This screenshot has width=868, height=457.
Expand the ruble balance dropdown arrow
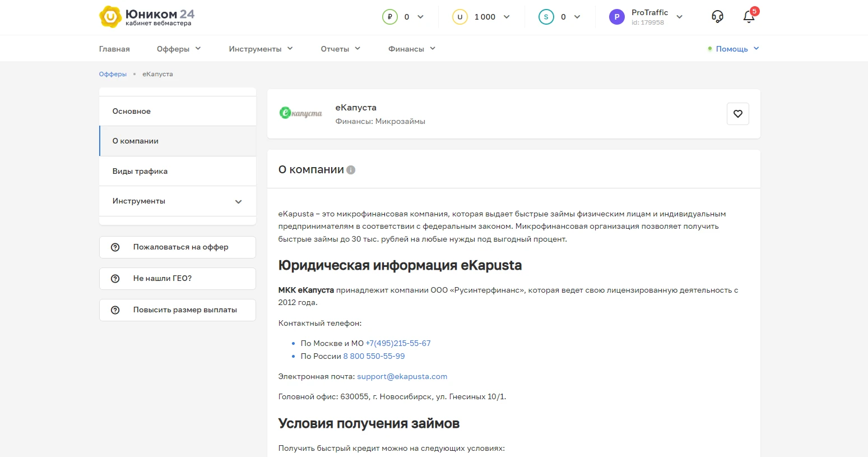421,17
